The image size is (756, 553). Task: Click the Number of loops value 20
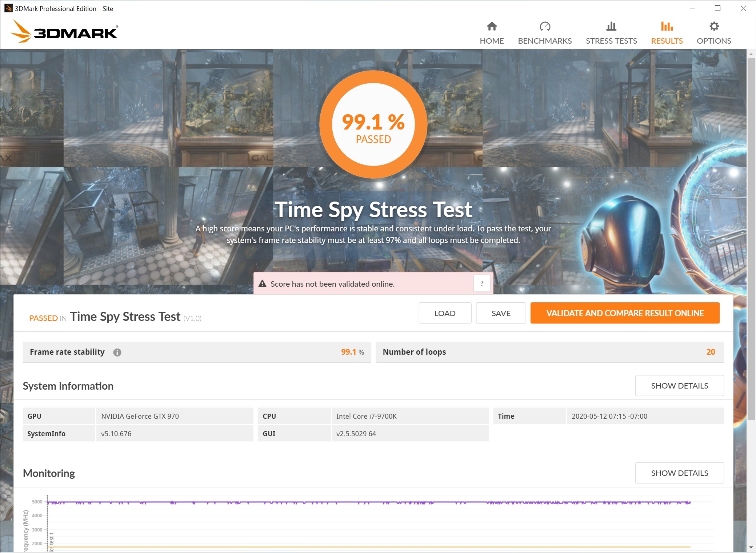coord(711,352)
